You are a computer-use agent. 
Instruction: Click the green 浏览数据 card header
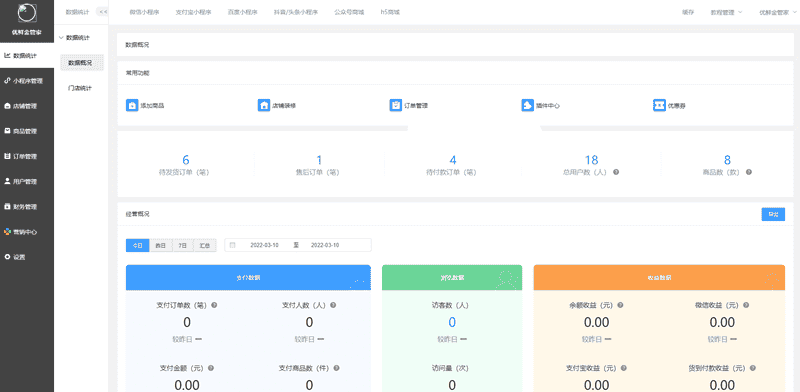pyautogui.click(x=452, y=278)
